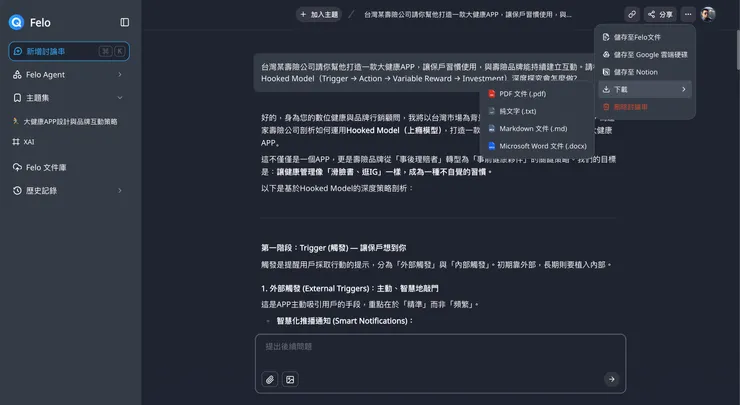
Task: Toggle the three-dots more options button
Action: click(x=688, y=14)
